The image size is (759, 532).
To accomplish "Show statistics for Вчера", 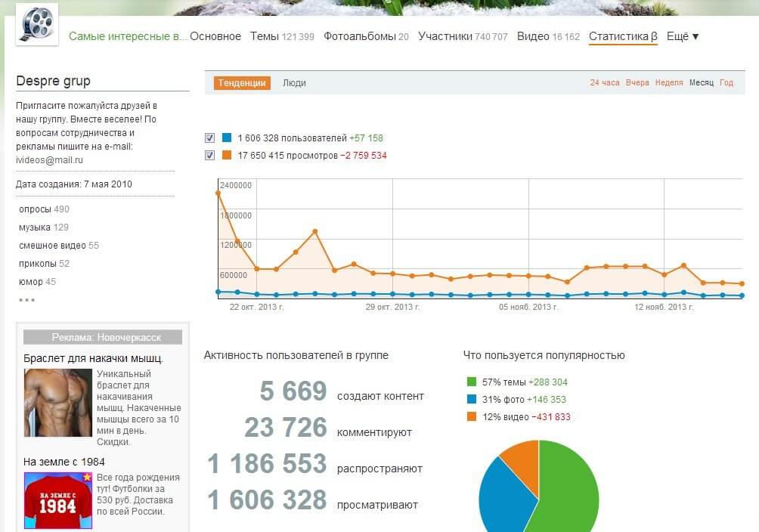I will pyautogui.click(x=637, y=83).
